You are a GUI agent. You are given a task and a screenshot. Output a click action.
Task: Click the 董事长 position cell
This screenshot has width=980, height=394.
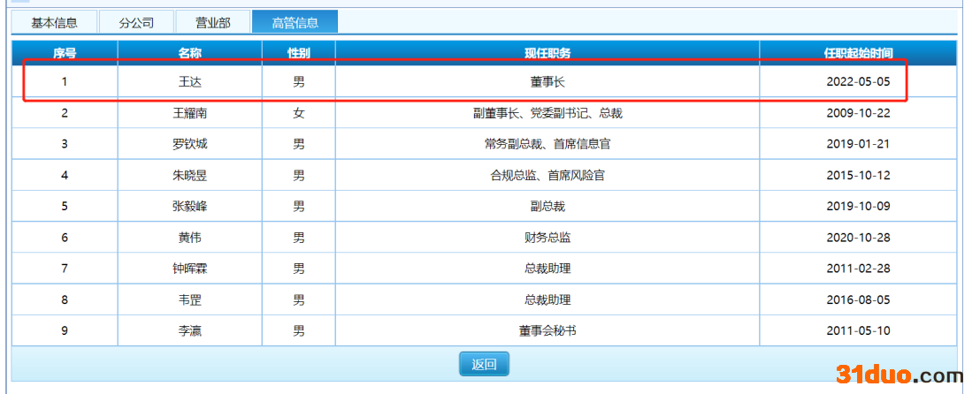pyautogui.click(x=547, y=82)
